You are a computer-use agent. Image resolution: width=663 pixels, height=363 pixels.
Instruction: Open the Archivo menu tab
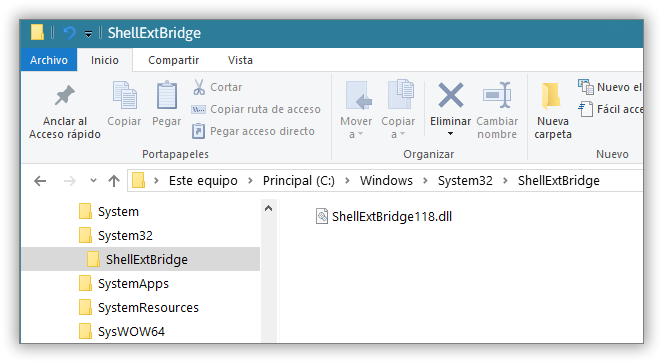pos(49,60)
